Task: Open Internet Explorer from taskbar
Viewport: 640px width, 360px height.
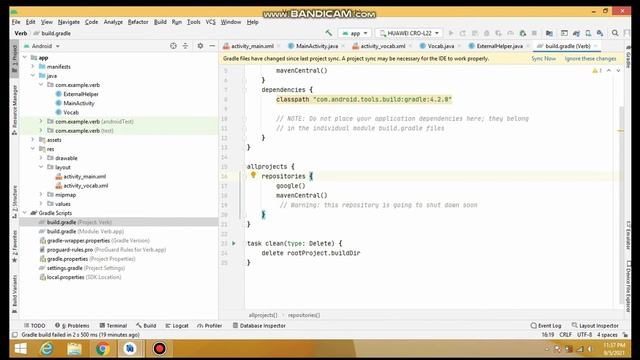Action: click(47, 349)
